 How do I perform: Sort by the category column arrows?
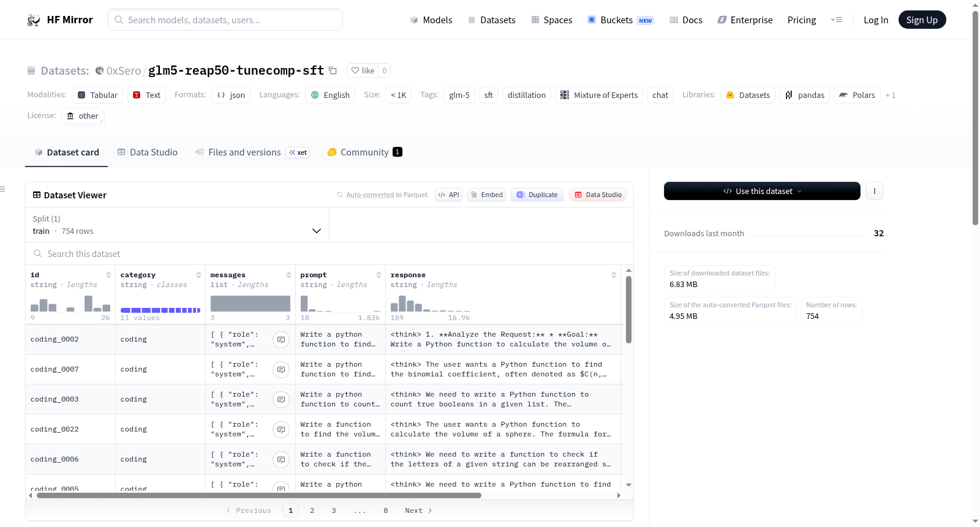tap(198, 275)
